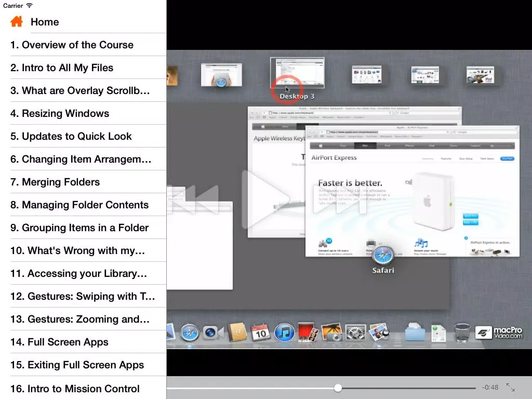Image resolution: width=532 pixels, height=399 pixels.
Task: Click the AirPort Express page address bar
Action: [388, 132]
